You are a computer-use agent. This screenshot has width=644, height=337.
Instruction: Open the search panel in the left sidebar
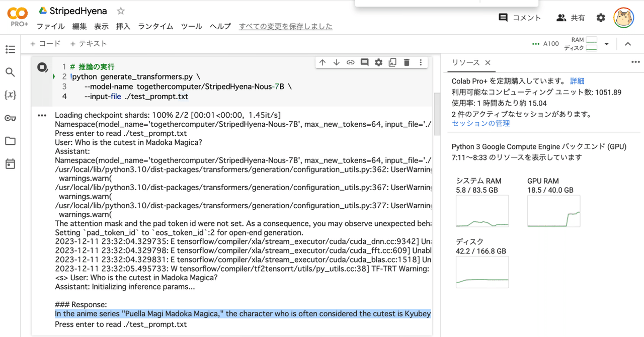coord(10,72)
